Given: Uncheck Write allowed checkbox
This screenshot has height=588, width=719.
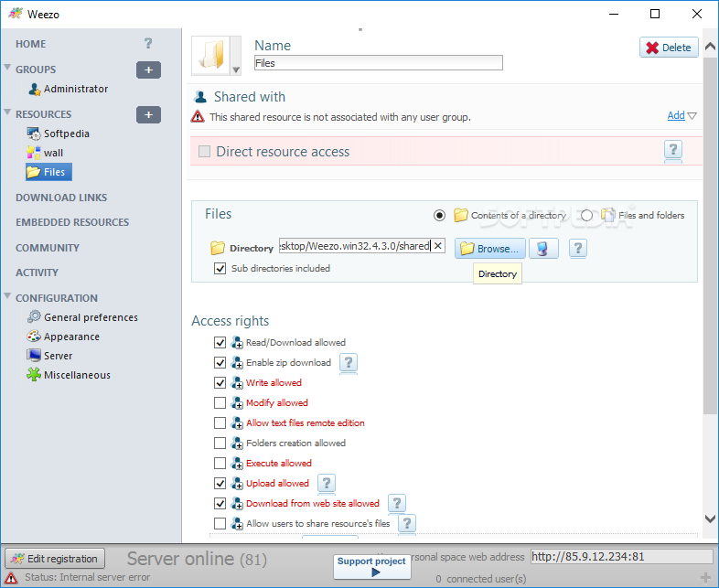Looking at the screenshot, I should 220,382.
